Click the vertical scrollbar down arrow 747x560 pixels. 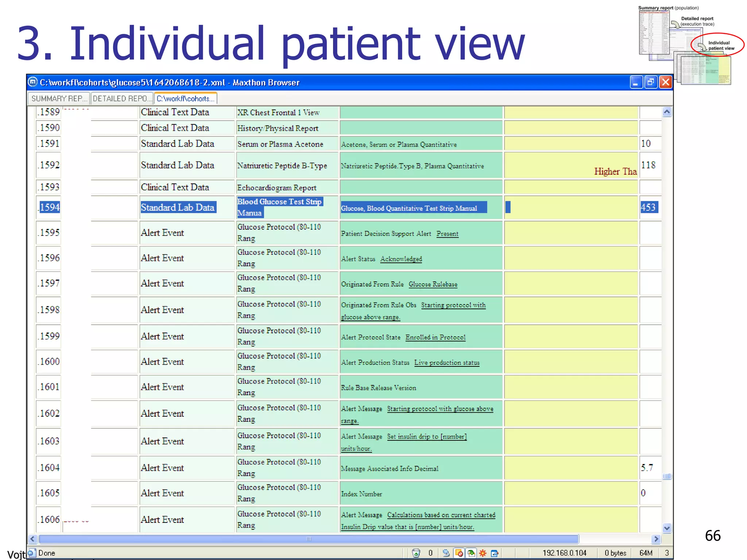667,528
